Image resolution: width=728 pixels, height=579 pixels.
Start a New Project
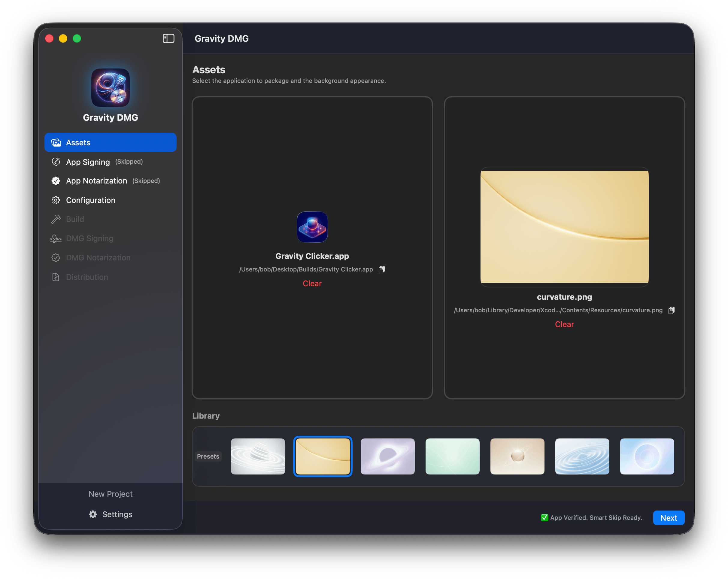tap(111, 494)
